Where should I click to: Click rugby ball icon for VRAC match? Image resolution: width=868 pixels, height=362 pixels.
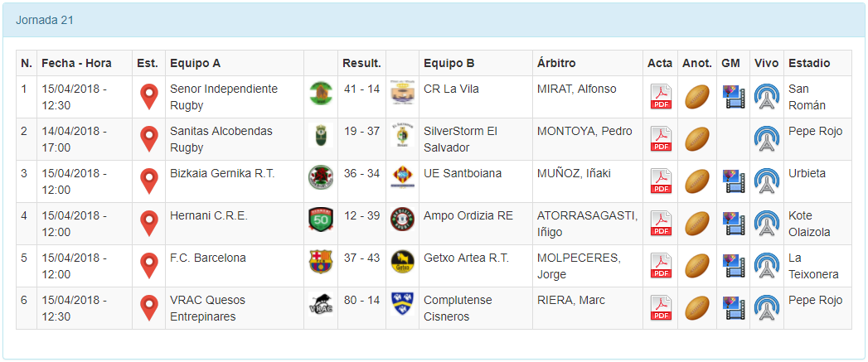(696, 308)
